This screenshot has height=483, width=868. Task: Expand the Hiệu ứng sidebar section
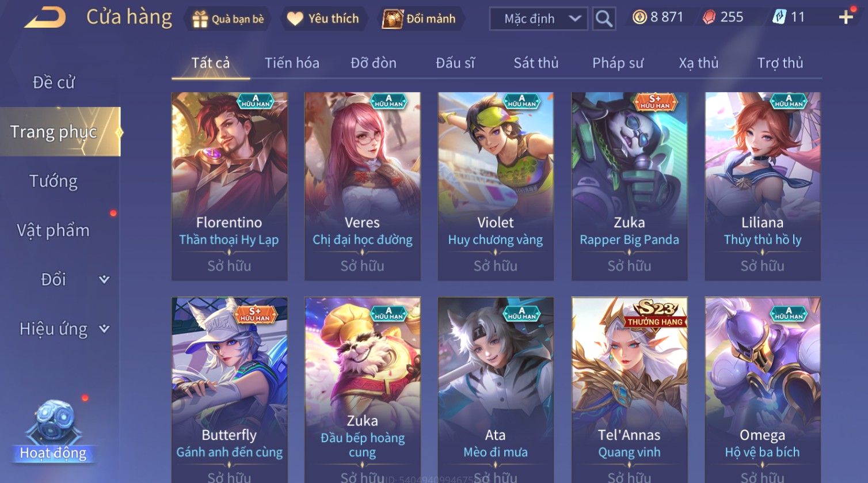coord(104,329)
